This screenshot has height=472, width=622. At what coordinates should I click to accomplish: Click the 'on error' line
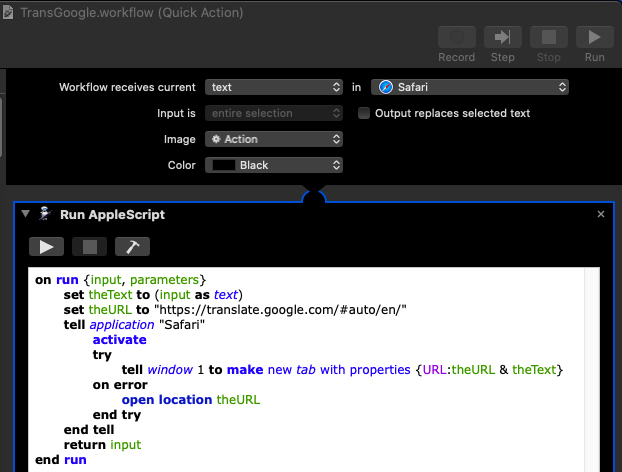click(120, 385)
